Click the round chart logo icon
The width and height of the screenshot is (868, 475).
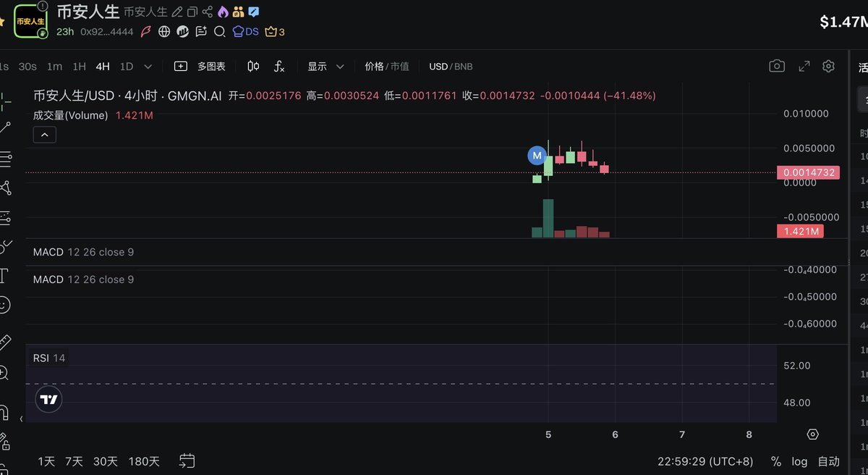point(182,31)
